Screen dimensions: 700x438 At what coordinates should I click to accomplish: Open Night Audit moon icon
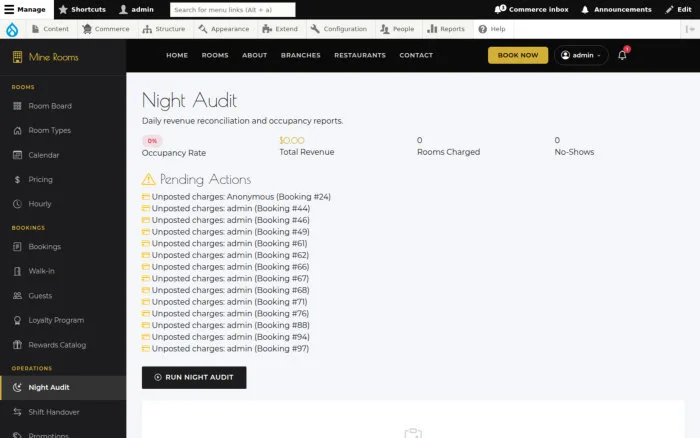click(x=17, y=388)
